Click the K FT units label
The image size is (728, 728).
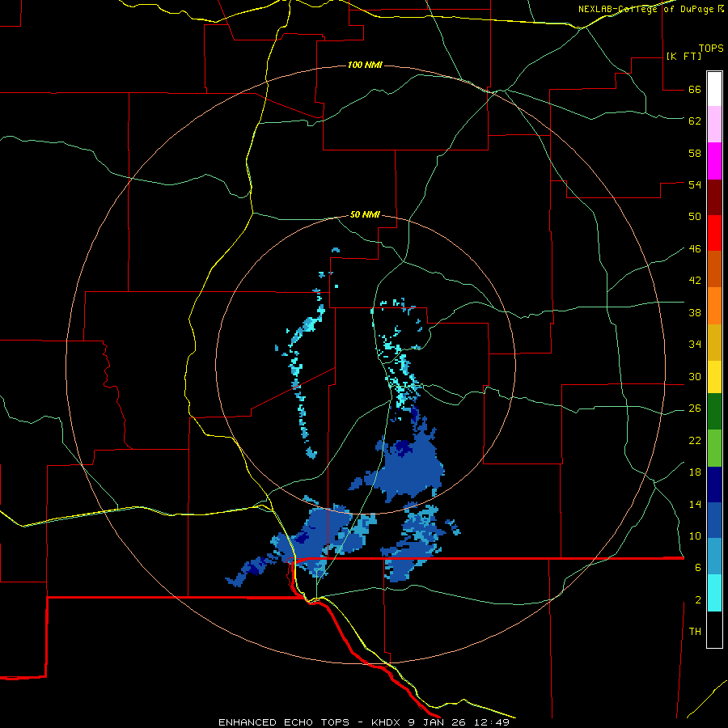[x=684, y=56]
